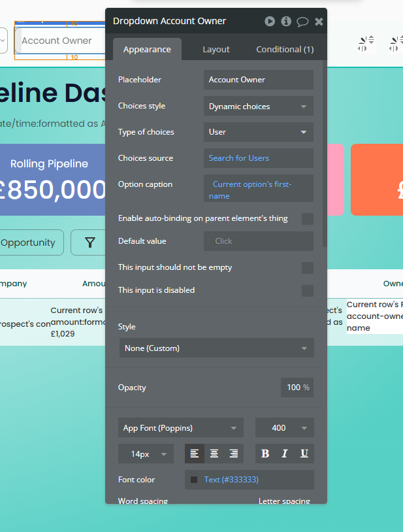Image resolution: width=403 pixels, height=532 pixels.
Task: Click the first collapse icon at top right
Action: click(x=366, y=44)
